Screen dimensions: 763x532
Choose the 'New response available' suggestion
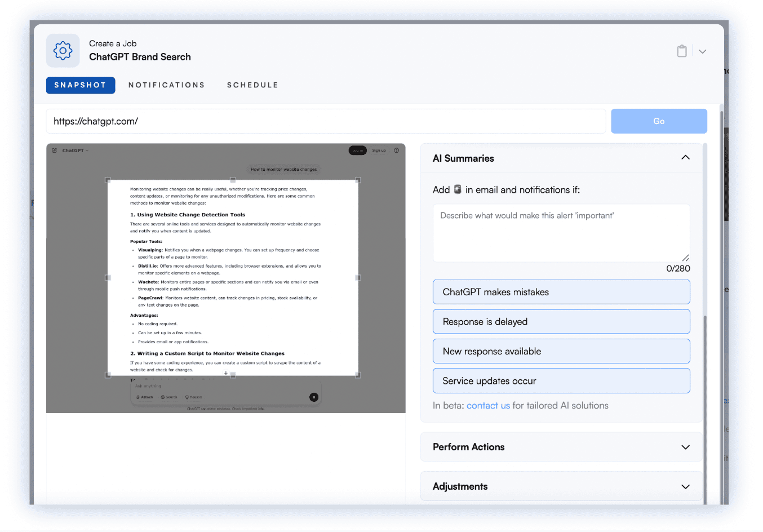[561, 351]
